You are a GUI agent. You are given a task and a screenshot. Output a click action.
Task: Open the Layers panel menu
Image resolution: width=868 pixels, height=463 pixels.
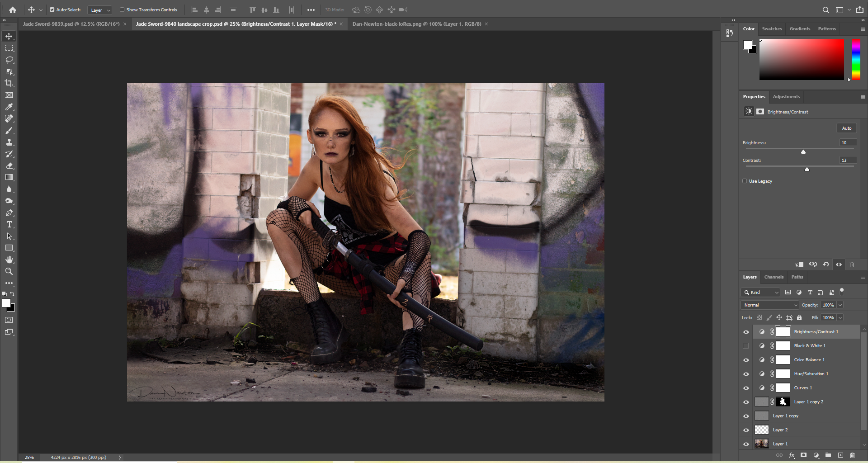(x=863, y=277)
